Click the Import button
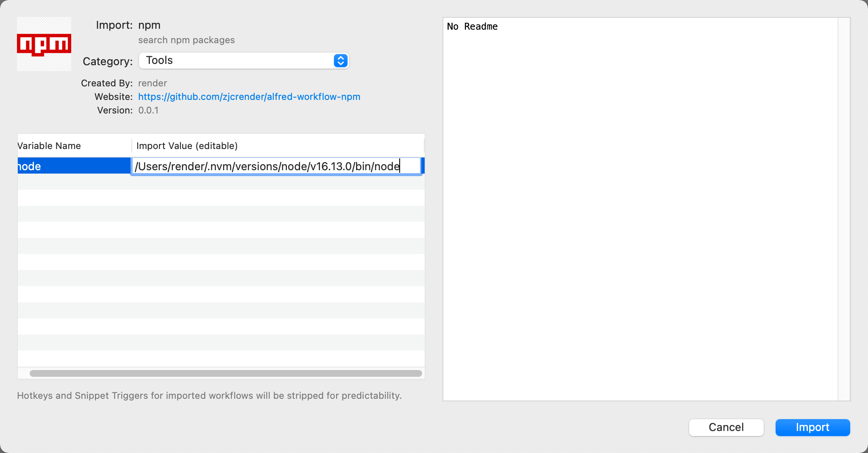Screen dimensions: 868x453 pyautogui.click(x=812, y=427)
